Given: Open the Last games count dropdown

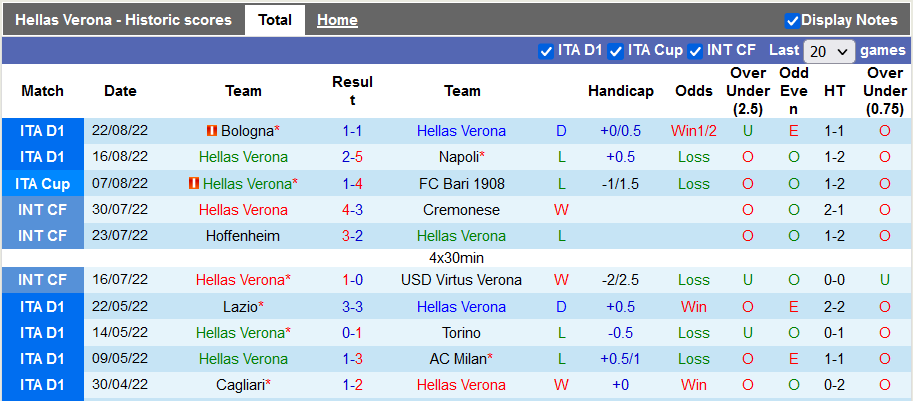Looking at the screenshot, I should pos(829,51).
